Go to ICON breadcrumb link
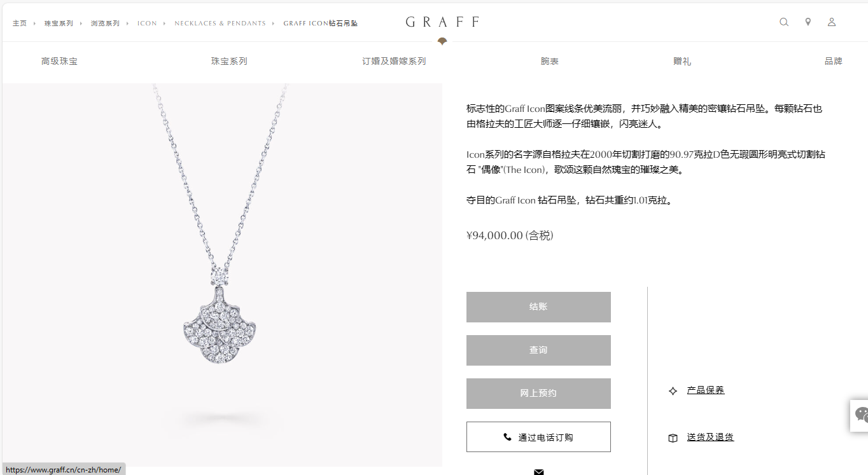Viewport: 868px width, 475px height. [x=147, y=24]
